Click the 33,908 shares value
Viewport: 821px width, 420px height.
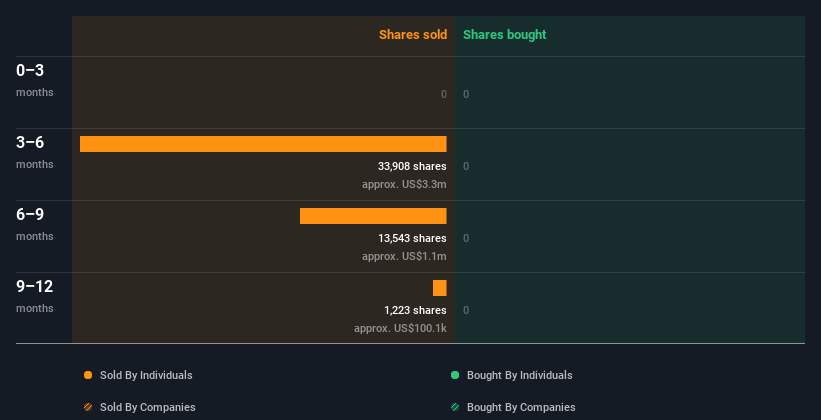point(412,167)
